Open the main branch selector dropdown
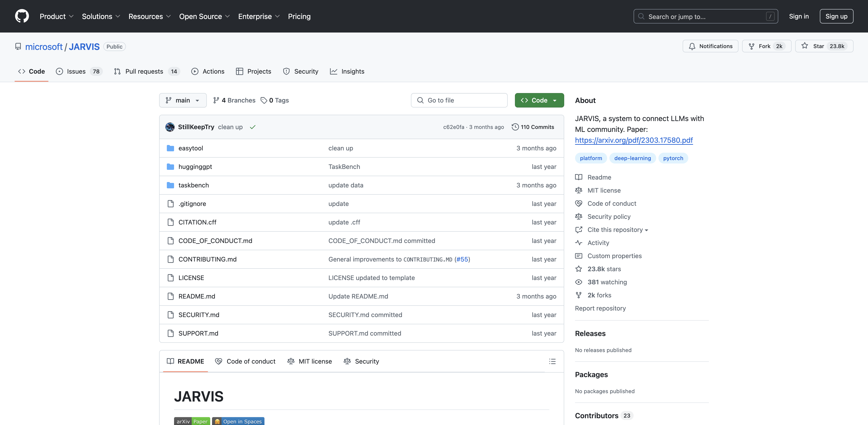Screen dimensions: 868x425 (183, 100)
